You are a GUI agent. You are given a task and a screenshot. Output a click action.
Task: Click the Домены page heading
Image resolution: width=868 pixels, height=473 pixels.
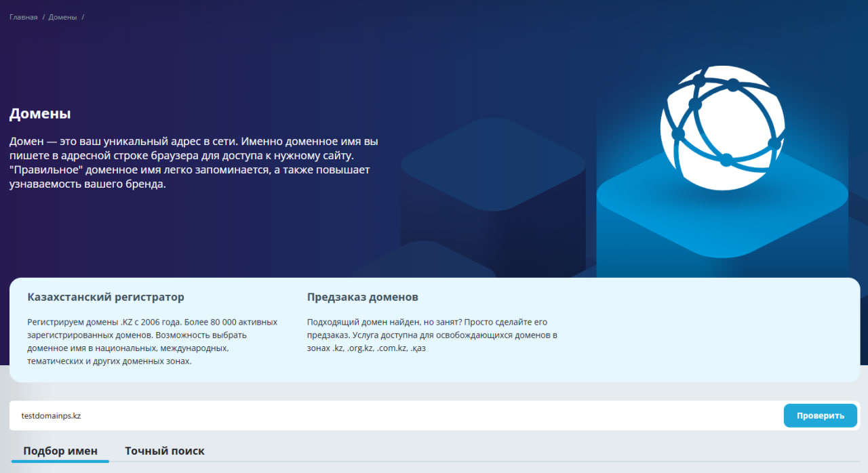coord(40,114)
